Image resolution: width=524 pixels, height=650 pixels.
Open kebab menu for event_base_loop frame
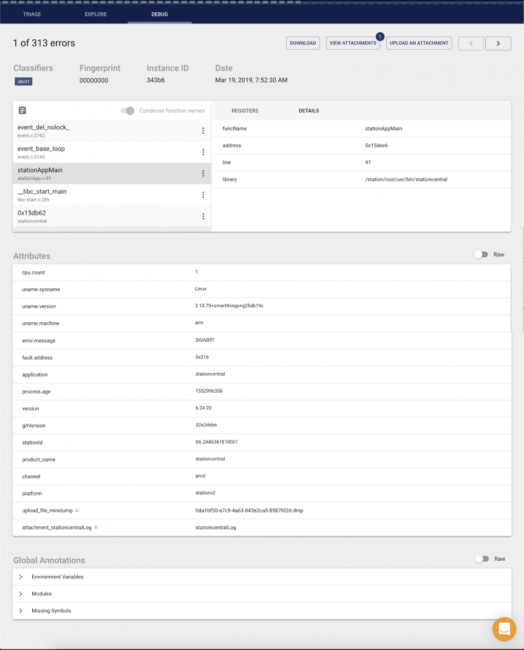pyautogui.click(x=203, y=152)
